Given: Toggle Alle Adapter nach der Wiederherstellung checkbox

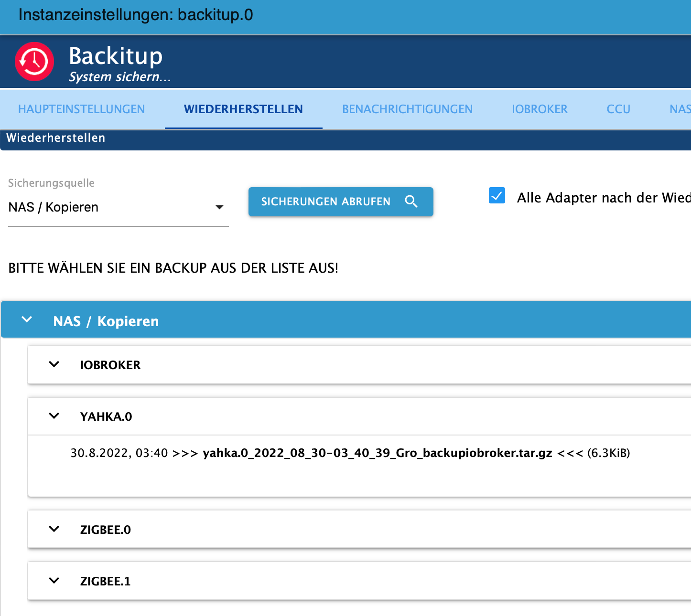Looking at the screenshot, I should [497, 196].
